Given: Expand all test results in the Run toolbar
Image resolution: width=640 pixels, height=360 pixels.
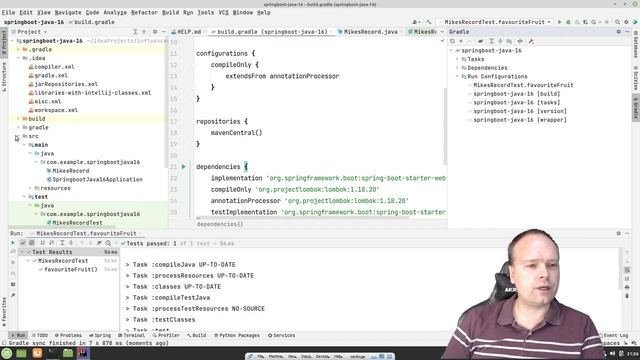Looking at the screenshot, I should [62, 243].
